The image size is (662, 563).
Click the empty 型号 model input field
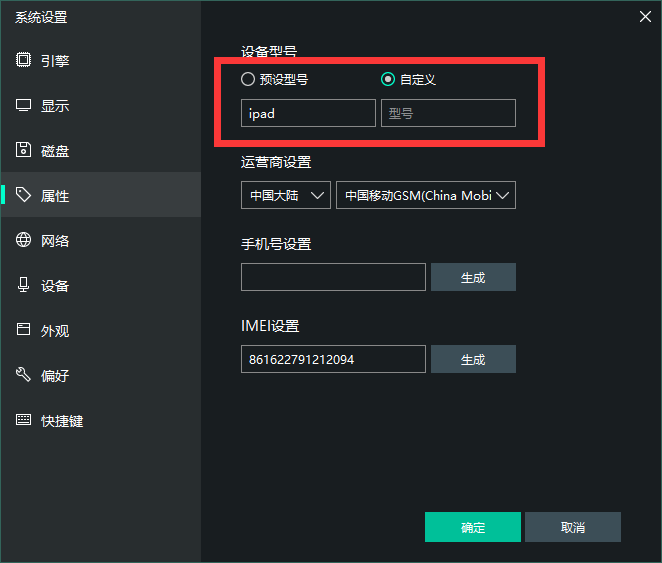(448, 113)
